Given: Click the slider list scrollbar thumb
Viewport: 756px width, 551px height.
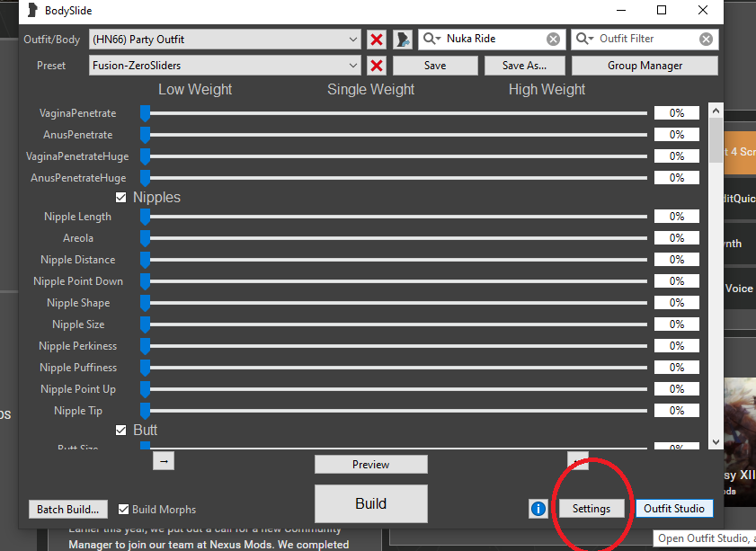Looking at the screenshot, I should coord(716,140).
